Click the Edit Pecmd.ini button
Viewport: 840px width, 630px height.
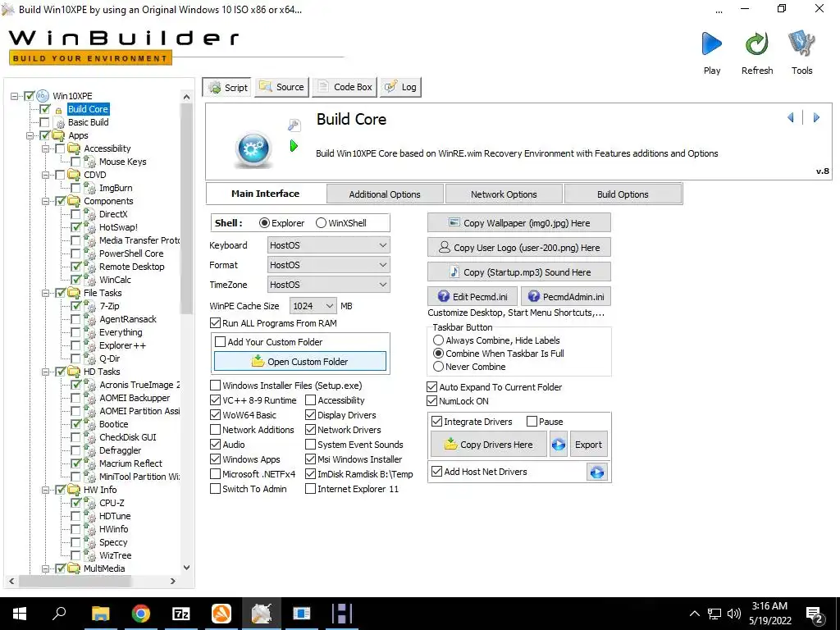[x=472, y=296]
